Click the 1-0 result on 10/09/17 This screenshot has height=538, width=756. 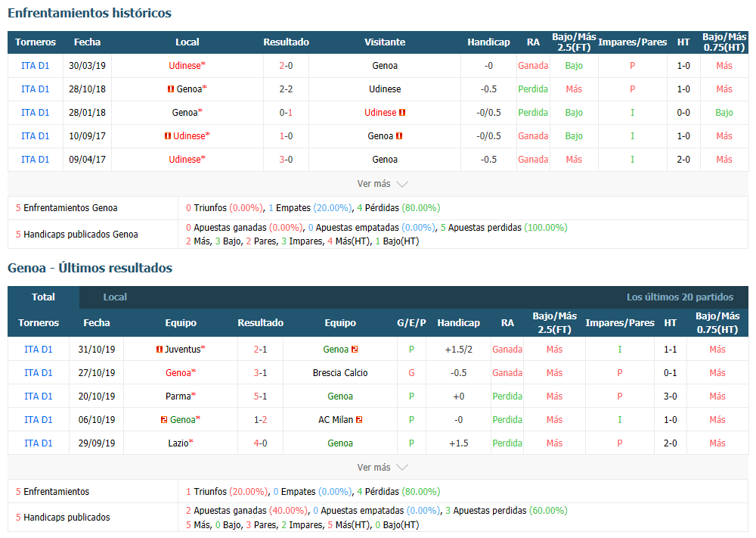point(286,136)
